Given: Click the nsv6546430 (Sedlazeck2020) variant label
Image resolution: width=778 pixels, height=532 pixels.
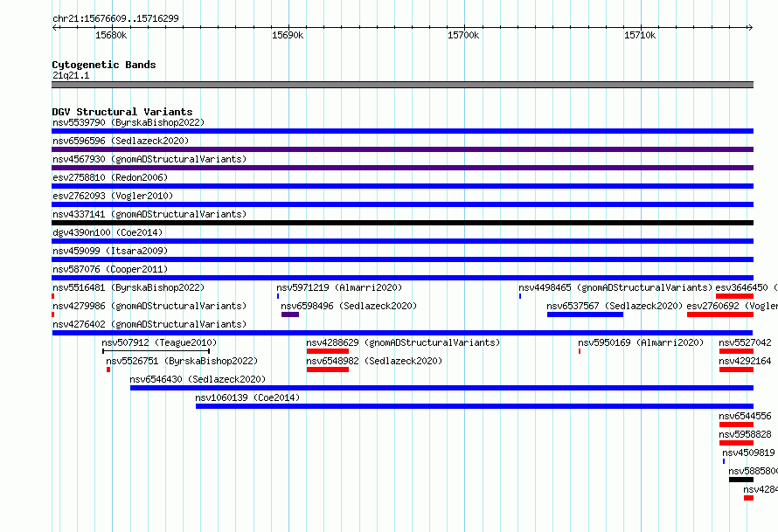Looking at the screenshot, I should coord(198,379).
